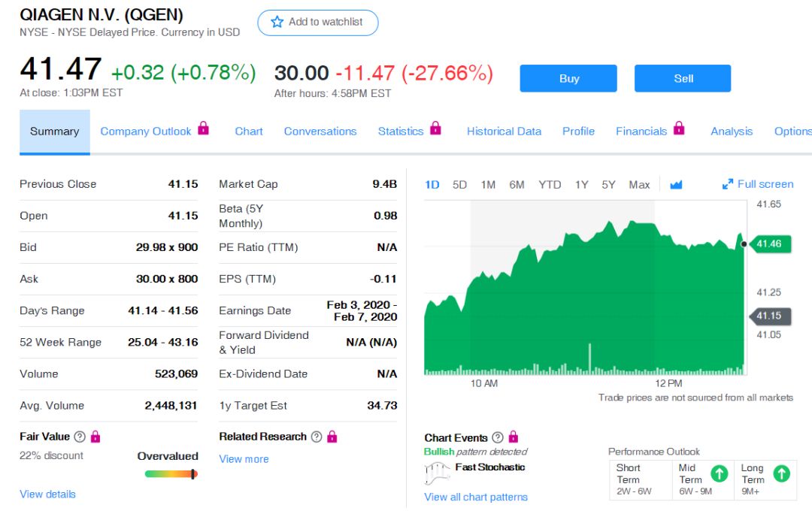
Task: Go to the Analysis tab
Action: (732, 132)
